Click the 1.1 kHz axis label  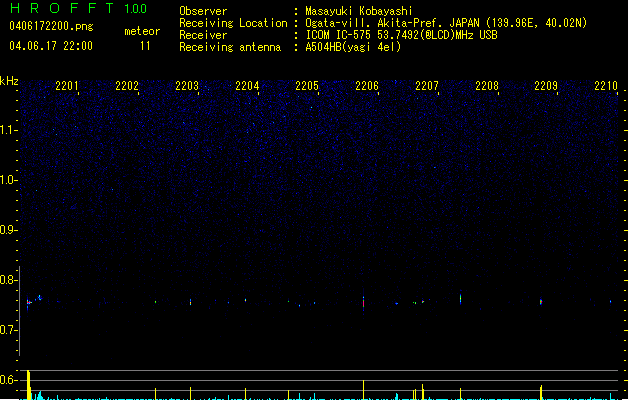[8, 130]
